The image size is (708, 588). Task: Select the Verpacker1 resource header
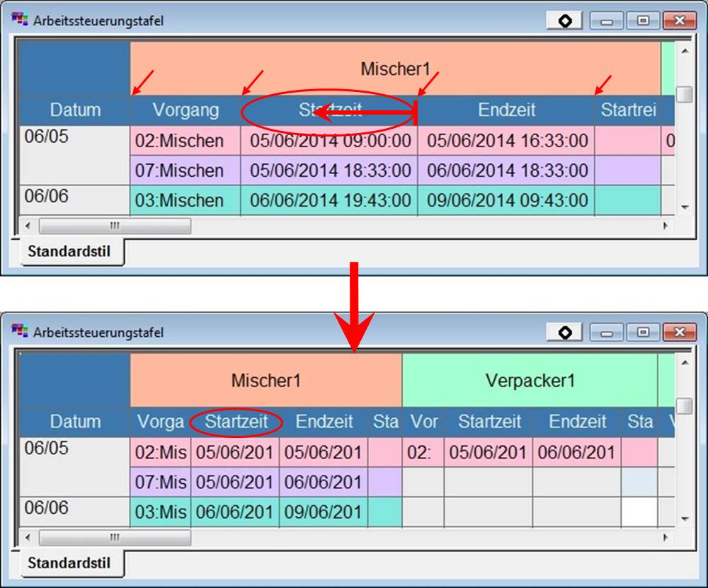[x=530, y=381]
